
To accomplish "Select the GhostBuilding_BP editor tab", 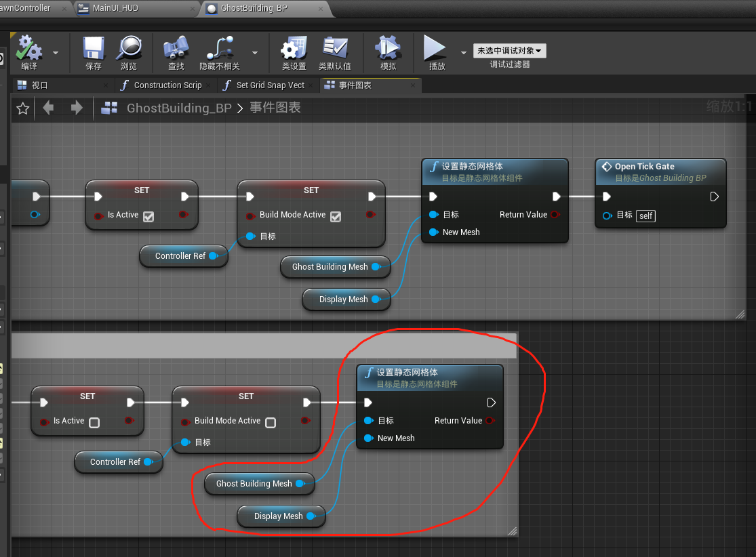I will pos(254,8).
